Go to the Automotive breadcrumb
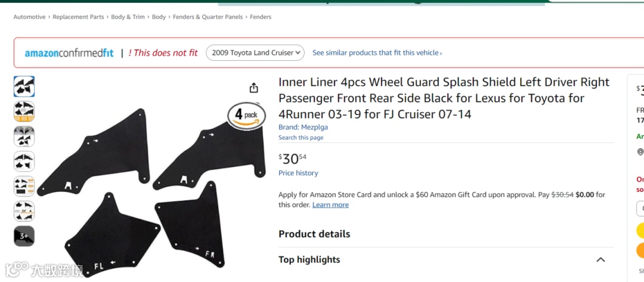This screenshot has width=644, height=282. pos(30,17)
